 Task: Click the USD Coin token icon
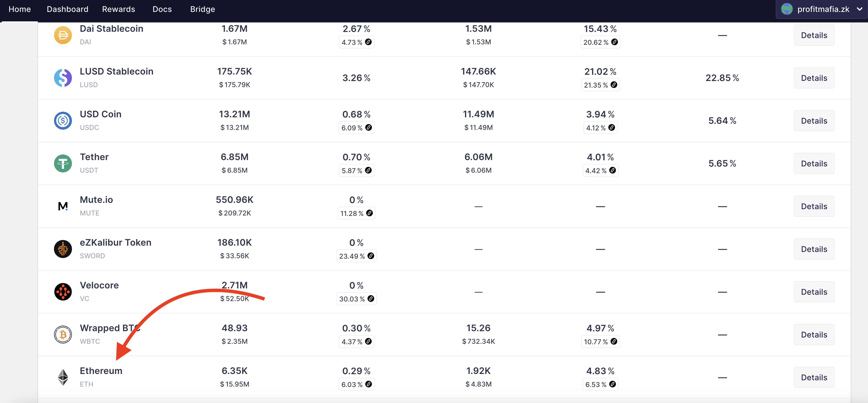click(63, 121)
